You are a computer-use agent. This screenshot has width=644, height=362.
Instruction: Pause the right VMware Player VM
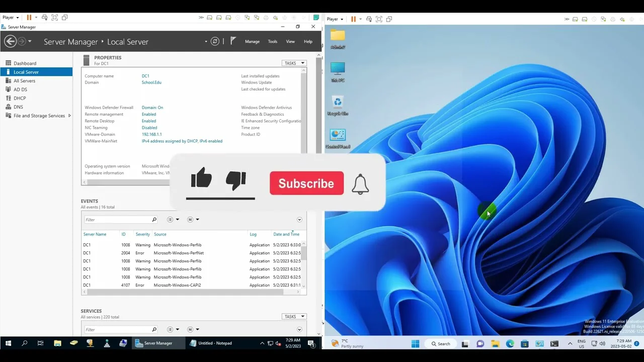[353, 19]
